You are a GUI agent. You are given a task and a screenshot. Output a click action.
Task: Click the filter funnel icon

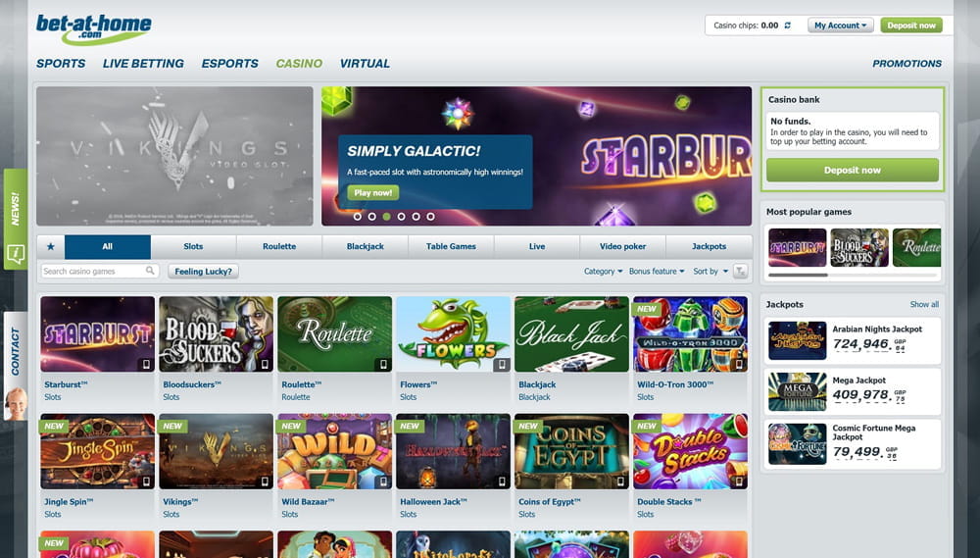pyautogui.click(x=740, y=272)
